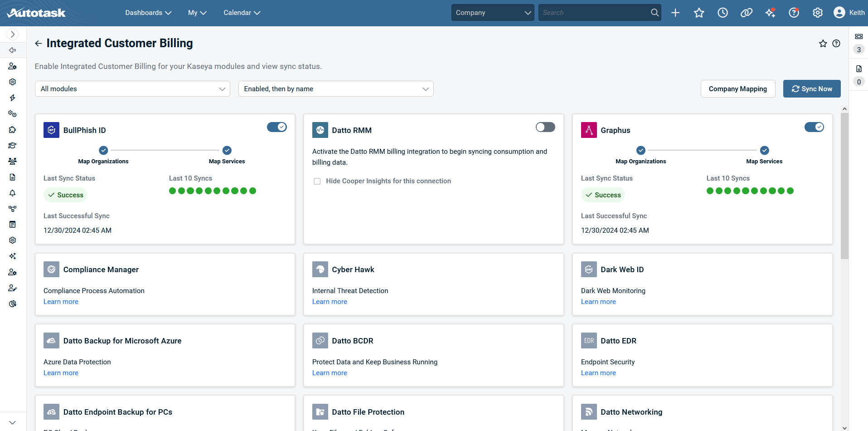Image resolution: width=868 pixels, height=431 pixels.
Task: Toggle off BullPhish ID integration
Action: pos(277,127)
